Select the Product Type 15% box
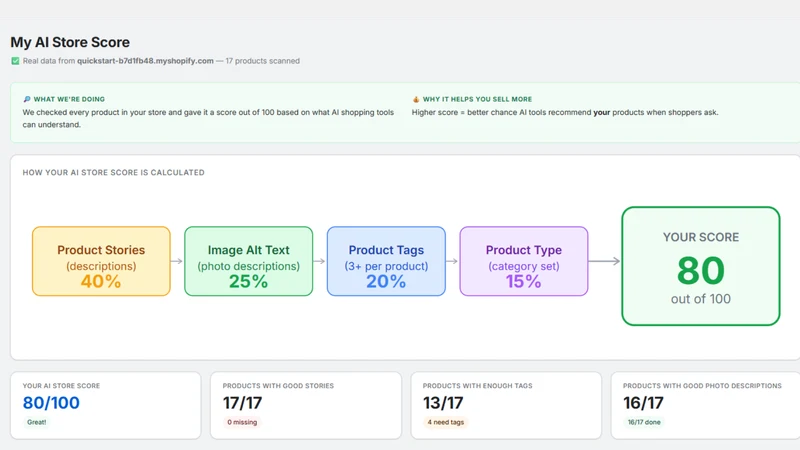Screen dimensions: 800x450 524,261
